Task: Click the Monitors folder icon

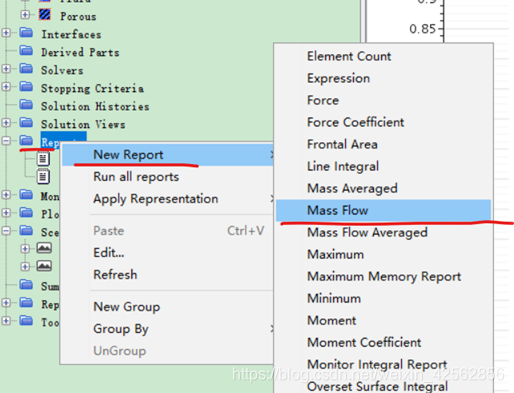Action: [26, 195]
